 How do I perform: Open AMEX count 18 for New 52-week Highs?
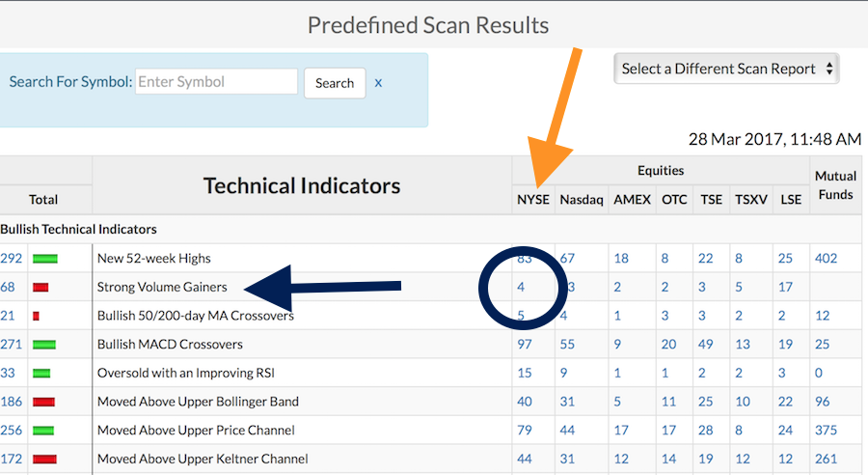[x=621, y=259]
